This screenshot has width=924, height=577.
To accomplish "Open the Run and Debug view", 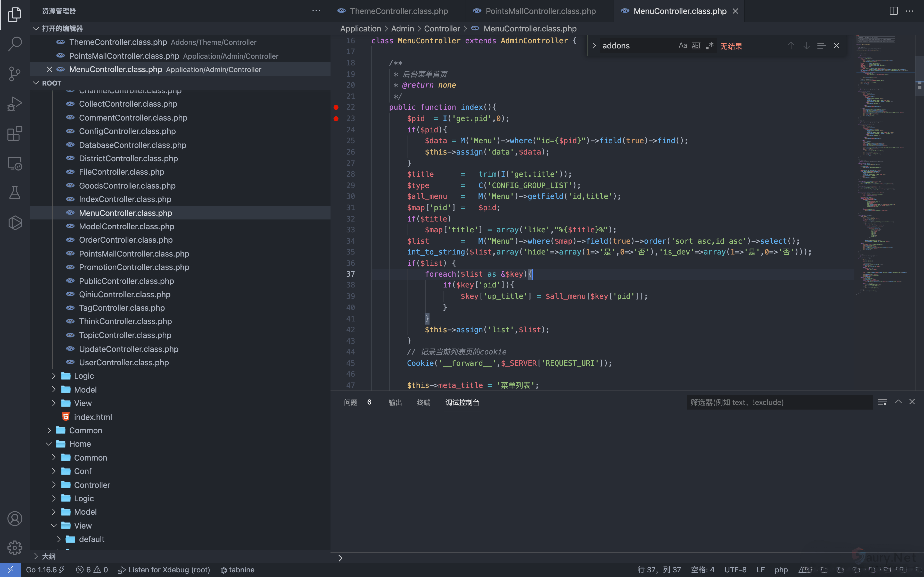I will coord(14,103).
